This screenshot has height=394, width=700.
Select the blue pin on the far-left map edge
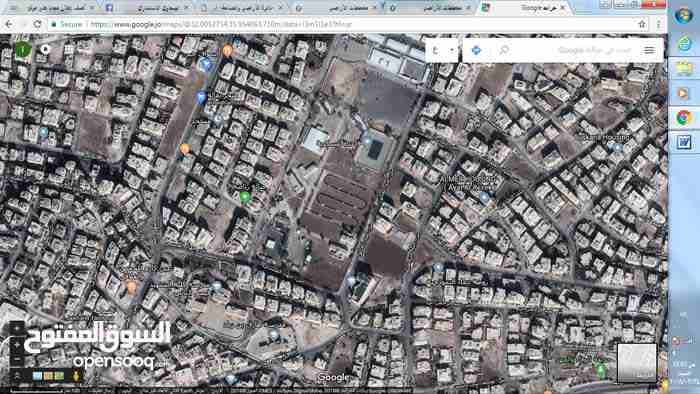[43, 132]
